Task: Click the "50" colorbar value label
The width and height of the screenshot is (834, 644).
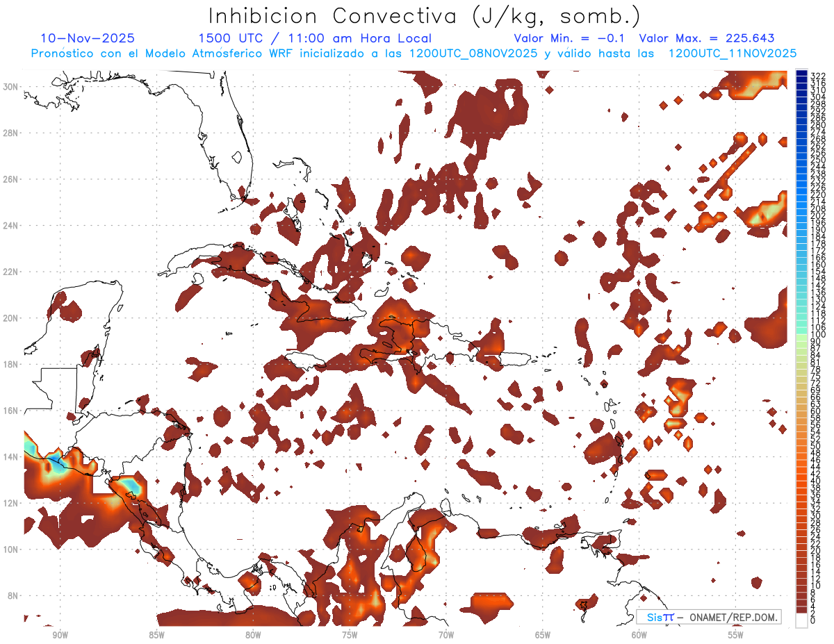Action: click(815, 446)
